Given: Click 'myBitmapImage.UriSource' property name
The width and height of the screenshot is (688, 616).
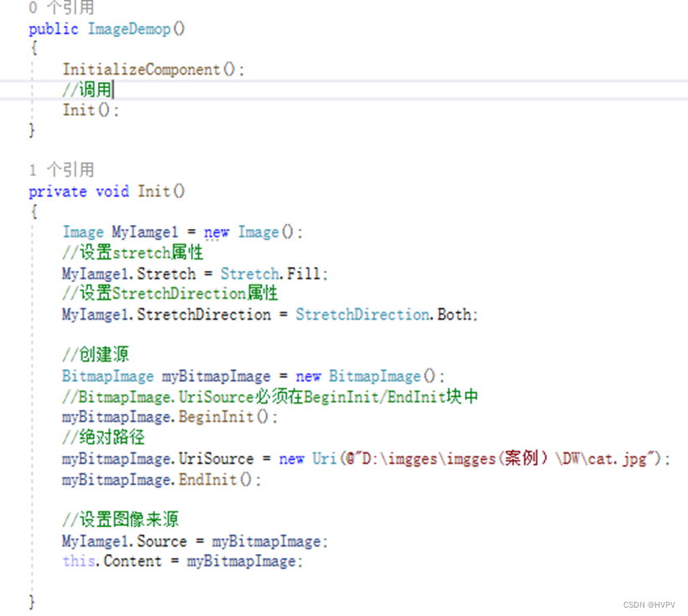Looking at the screenshot, I should click(158, 459).
